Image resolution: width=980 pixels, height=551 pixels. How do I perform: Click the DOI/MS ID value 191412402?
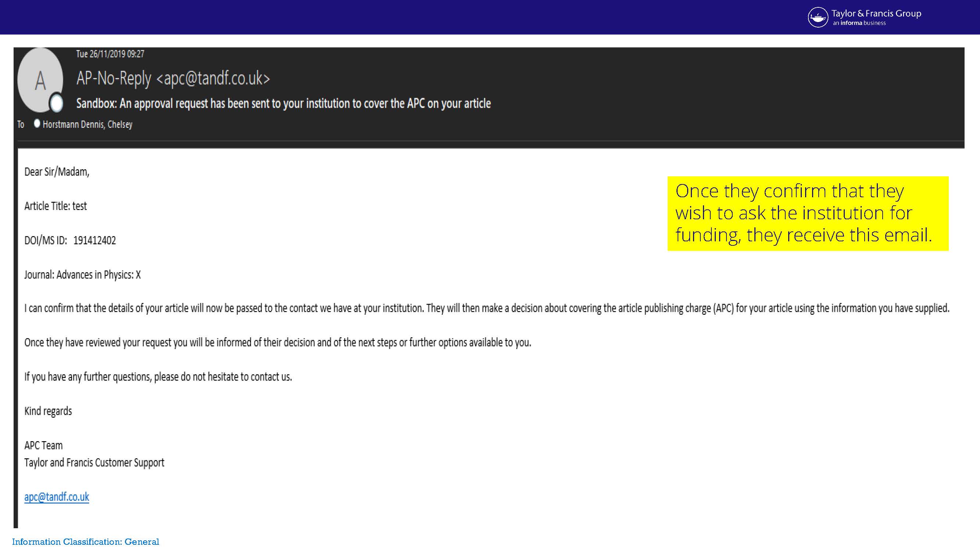tap(95, 240)
